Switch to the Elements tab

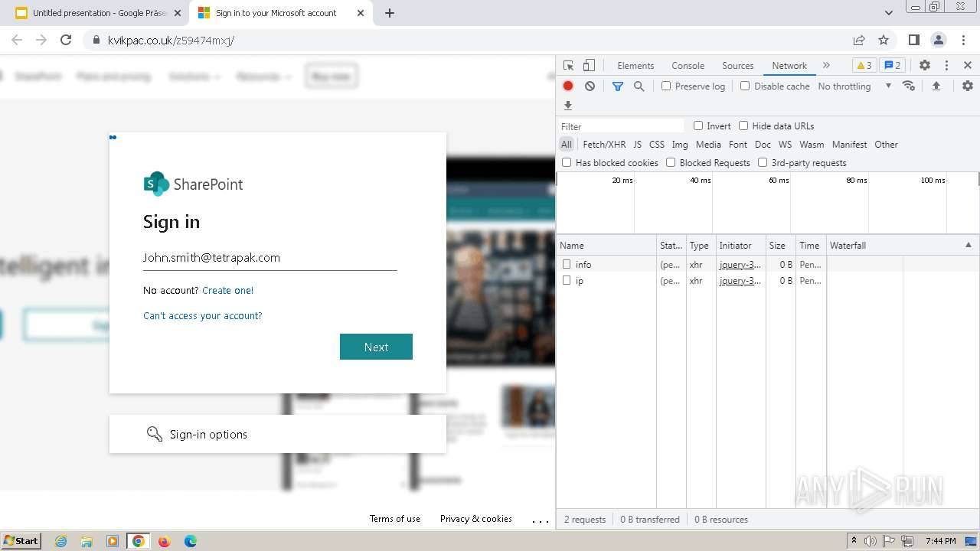coord(635,66)
